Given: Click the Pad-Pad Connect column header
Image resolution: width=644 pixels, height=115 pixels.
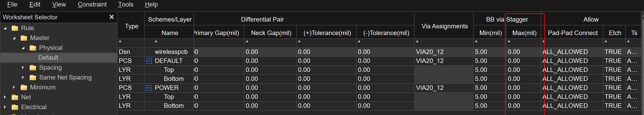Looking at the screenshot, I should [572, 33].
